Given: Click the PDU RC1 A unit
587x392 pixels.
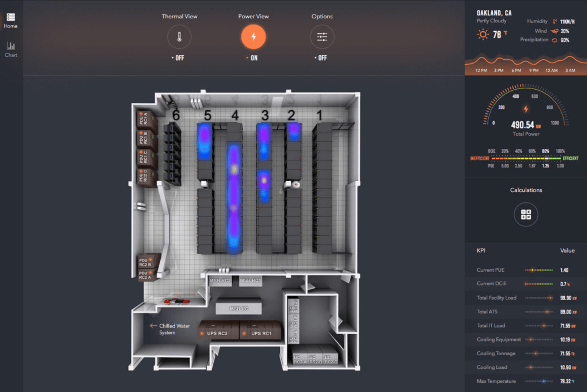Looking at the screenshot, I should [146, 120].
